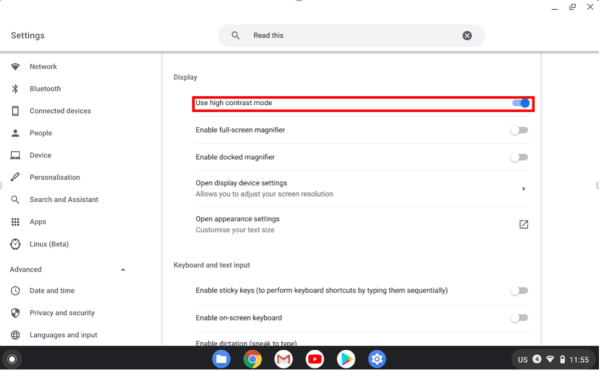600x371 pixels.
Task: Click the search field containing Read this
Action: point(351,36)
